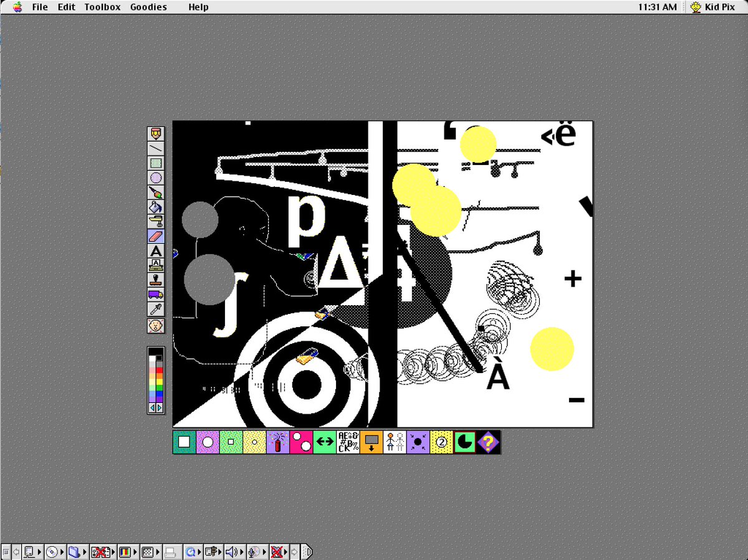Select the Eyedropper color picker tool

coord(156,310)
